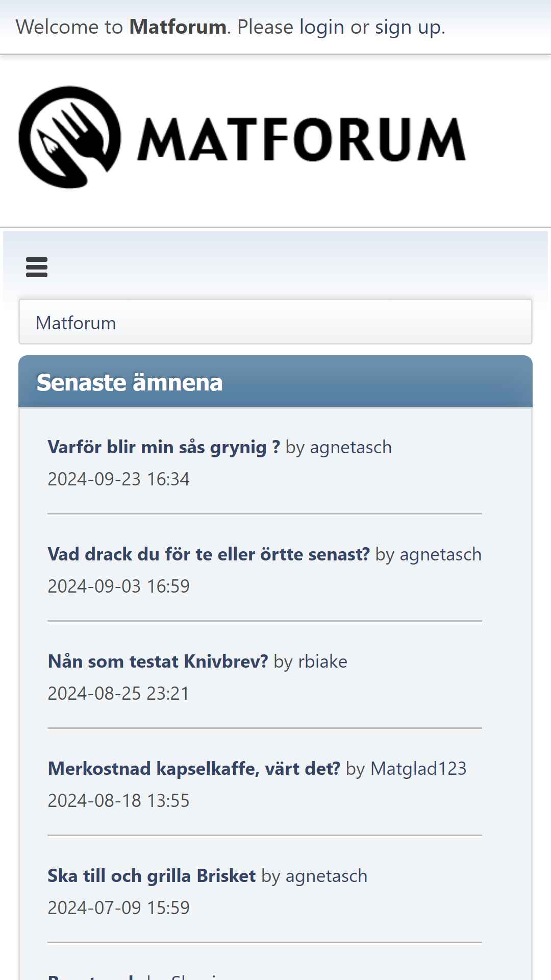Open topic 'Merkostnad kapselkaffe, värt det?'
The width and height of the screenshot is (551, 980).
click(x=194, y=769)
